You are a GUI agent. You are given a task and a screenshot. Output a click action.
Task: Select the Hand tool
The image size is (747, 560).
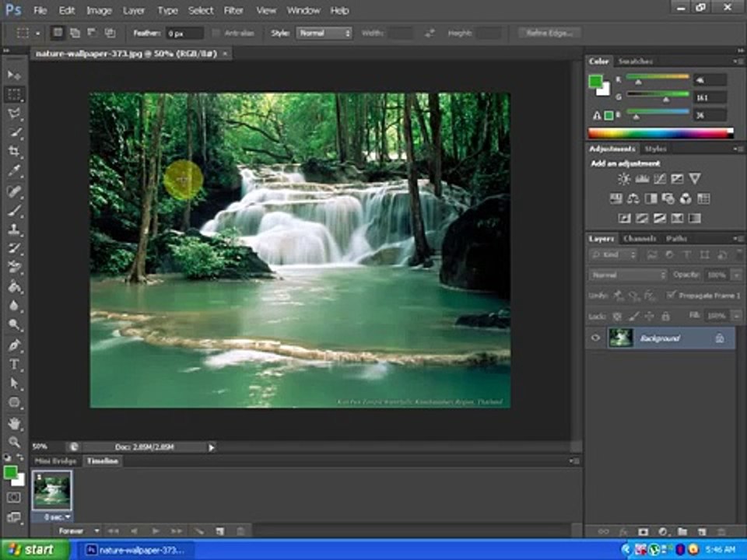[x=14, y=423]
